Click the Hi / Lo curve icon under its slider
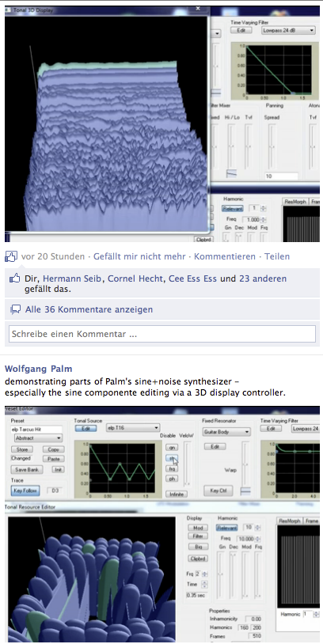 point(232,174)
